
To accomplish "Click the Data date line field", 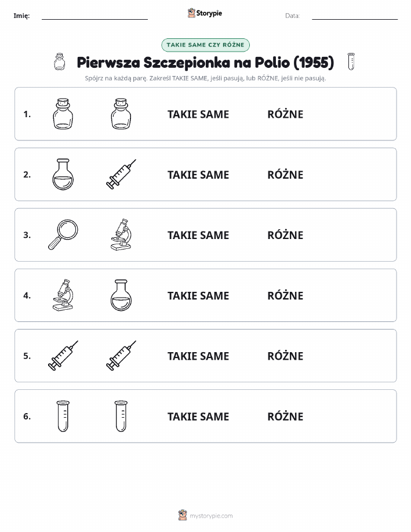I will (355, 16).
